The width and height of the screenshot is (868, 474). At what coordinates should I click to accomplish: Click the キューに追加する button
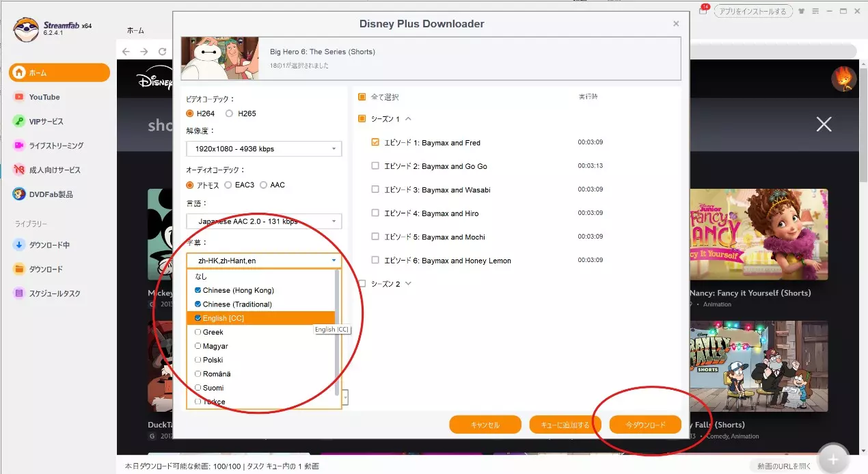click(565, 425)
